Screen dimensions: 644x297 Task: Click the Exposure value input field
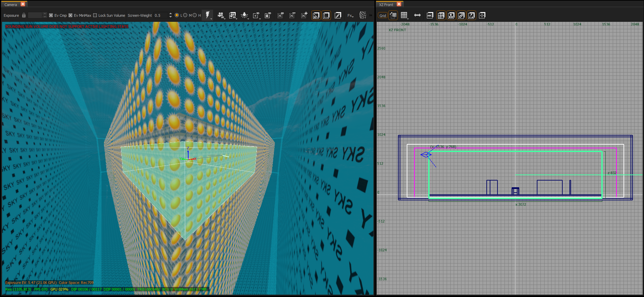point(35,15)
